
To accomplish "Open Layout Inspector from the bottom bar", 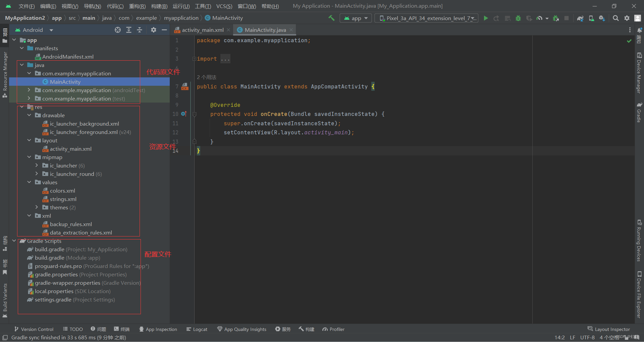I will click(x=609, y=329).
